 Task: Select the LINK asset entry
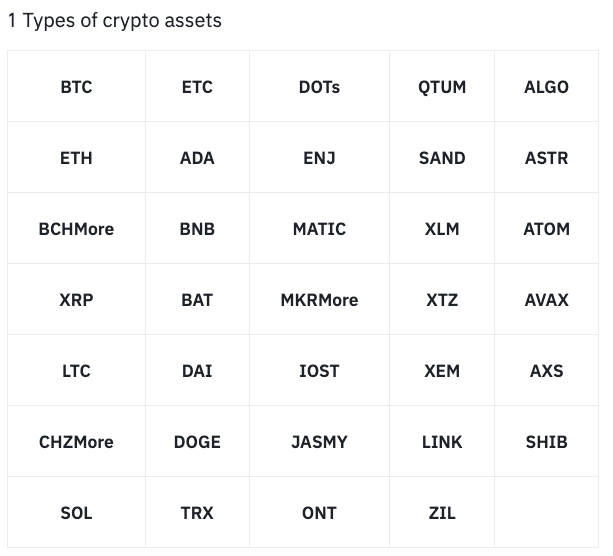442,442
